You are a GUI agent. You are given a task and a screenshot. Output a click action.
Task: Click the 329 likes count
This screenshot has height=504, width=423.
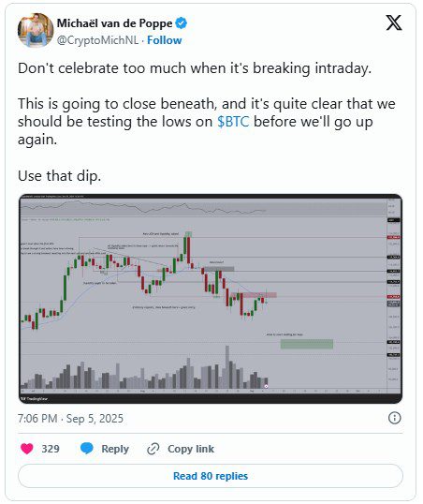click(x=51, y=449)
